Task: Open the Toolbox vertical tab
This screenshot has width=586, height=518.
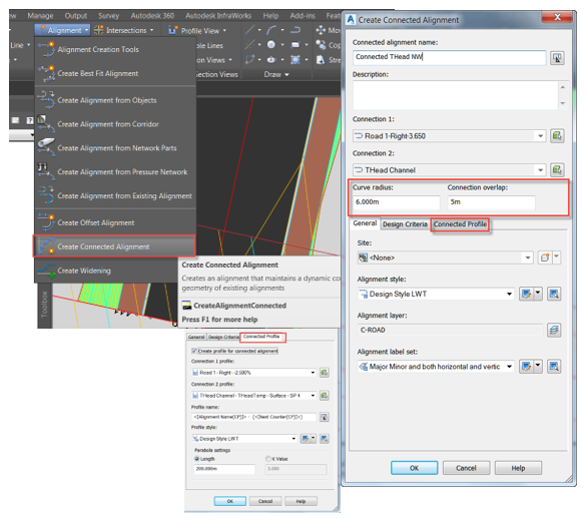Action: pos(44,305)
